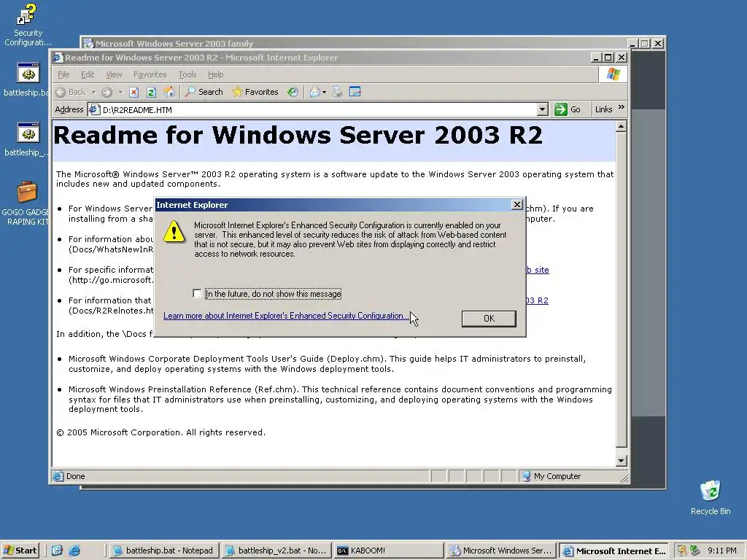Refresh the page with the green refresh icon
747x560 pixels.
point(152,92)
